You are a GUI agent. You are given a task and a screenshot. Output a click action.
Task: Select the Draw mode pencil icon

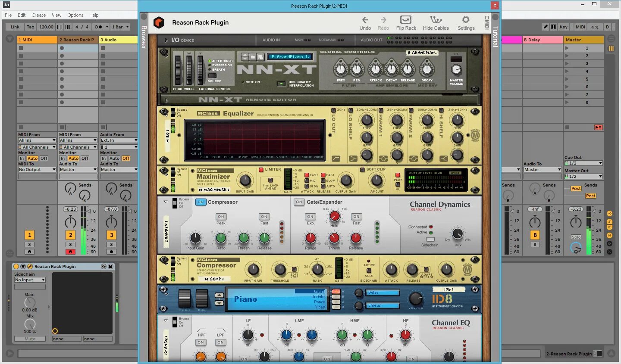[545, 27]
